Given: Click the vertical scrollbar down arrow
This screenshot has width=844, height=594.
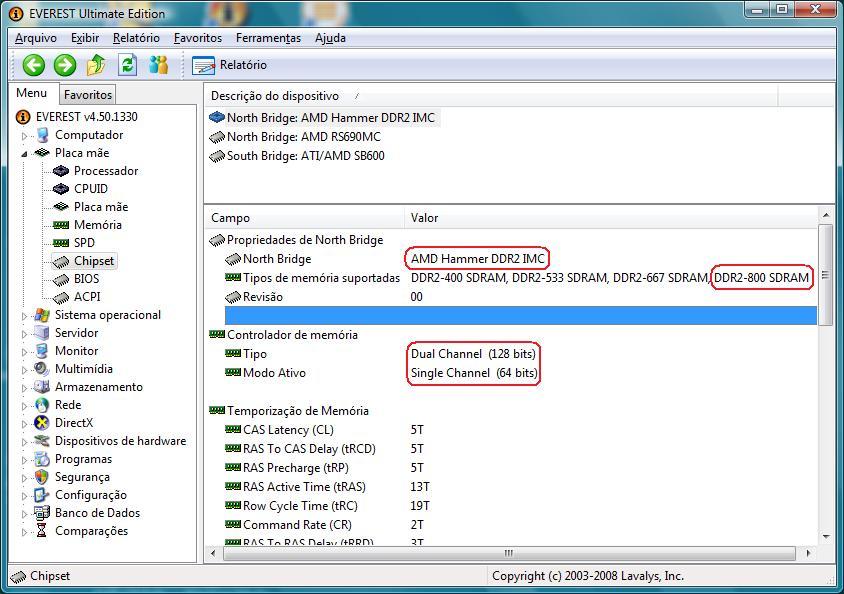Looking at the screenshot, I should [x=826, y=536].
